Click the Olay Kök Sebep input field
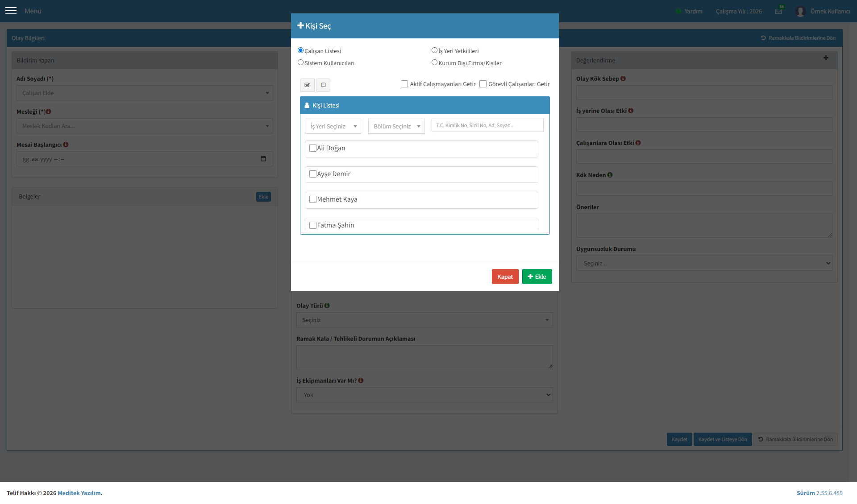Image resolution: width=857 pixels, height=504 pixels. 704,92
